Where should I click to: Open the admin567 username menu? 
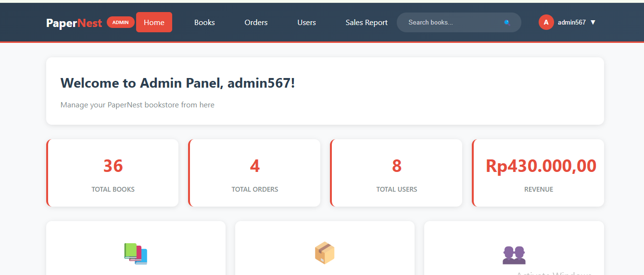click(x=571, y=22)
